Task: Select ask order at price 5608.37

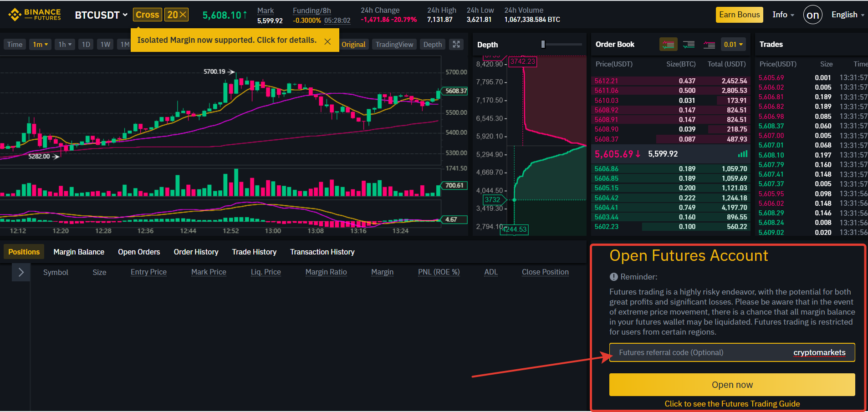Action: coord(671,139)
